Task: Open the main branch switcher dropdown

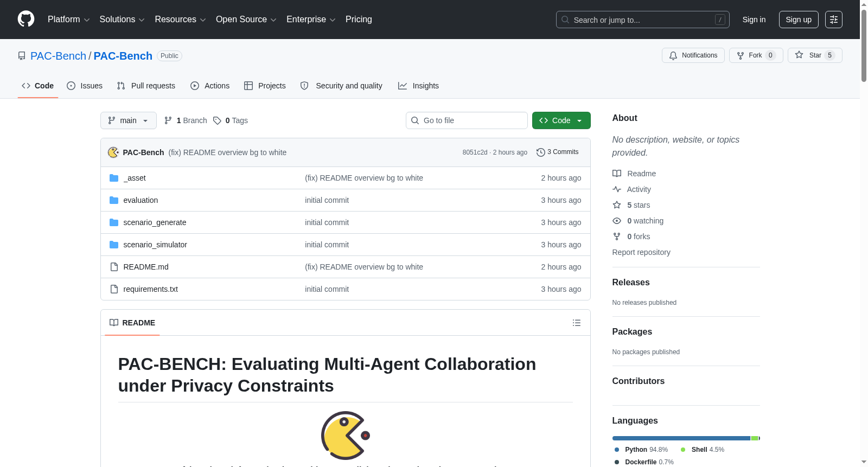Action: click(x=129, y=120)
